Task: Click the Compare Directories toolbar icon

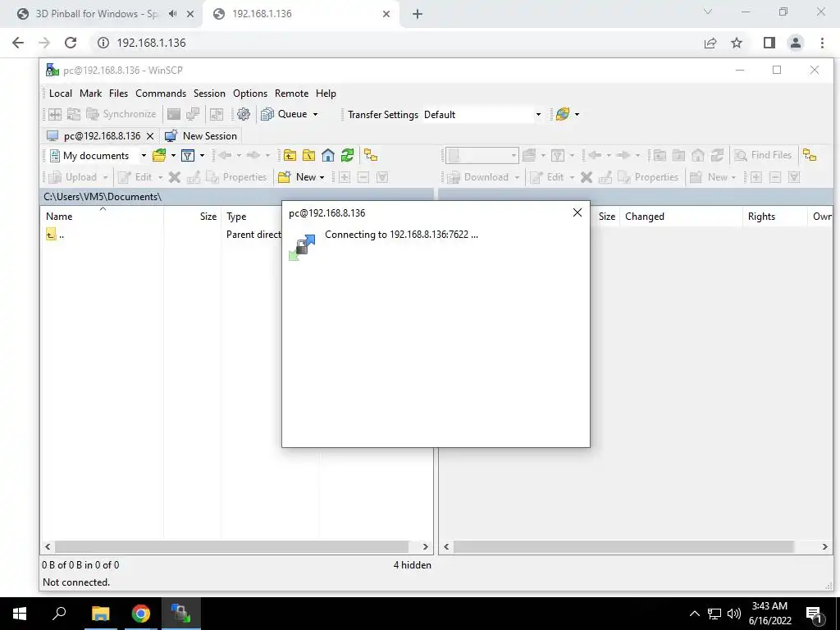Action: 55,114
